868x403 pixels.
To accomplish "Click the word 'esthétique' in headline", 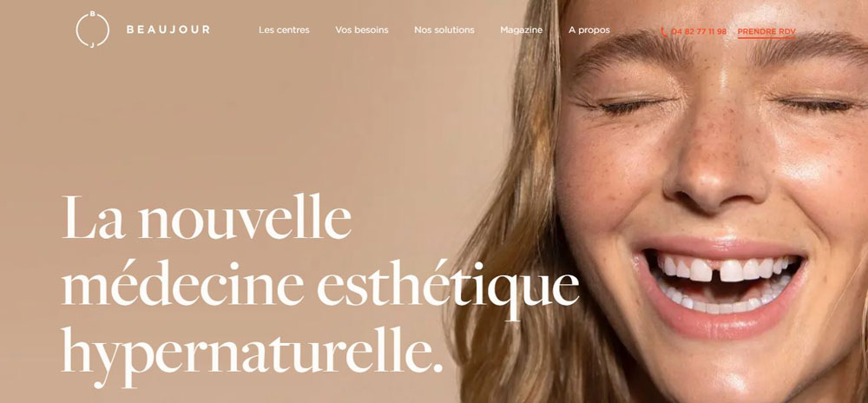I will pyautogui.click(x=447, y=286).
